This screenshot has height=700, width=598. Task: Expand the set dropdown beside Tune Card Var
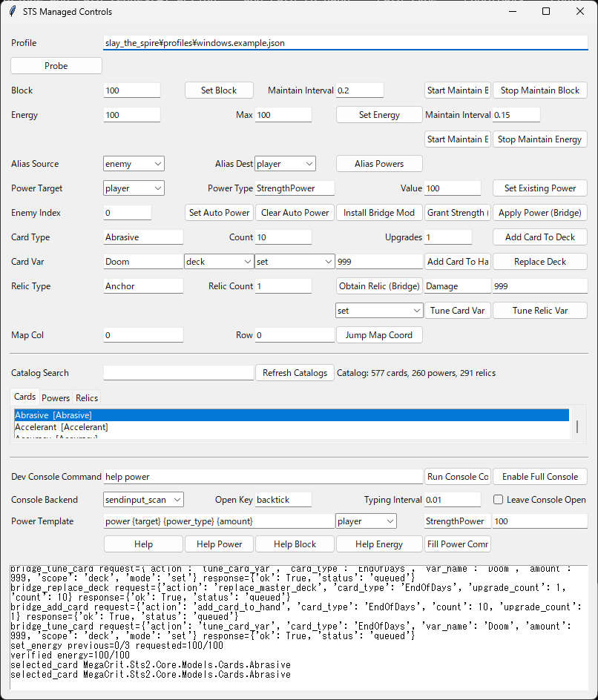tap(379, 311)
